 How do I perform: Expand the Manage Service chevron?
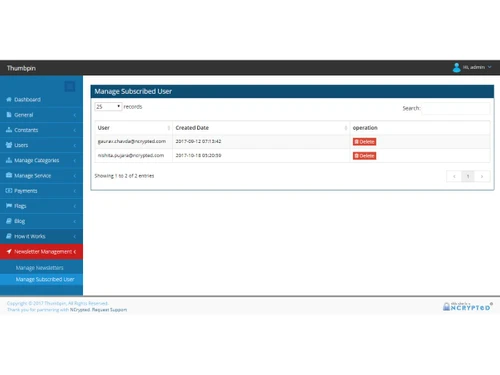(x=75, y=176)
